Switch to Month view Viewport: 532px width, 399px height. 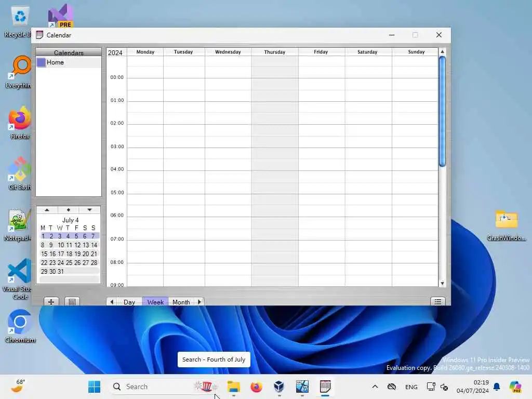(x=181, y=302)
